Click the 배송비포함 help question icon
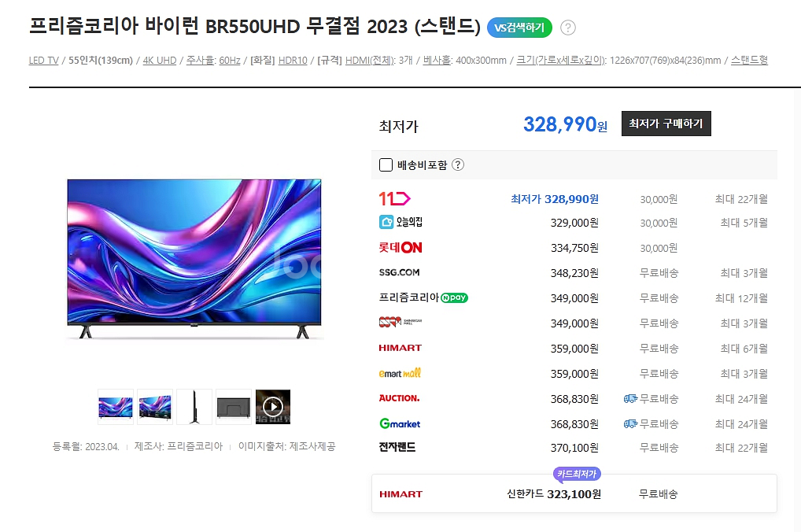This screenshot has height=532, width=801. tap(458, 164)
